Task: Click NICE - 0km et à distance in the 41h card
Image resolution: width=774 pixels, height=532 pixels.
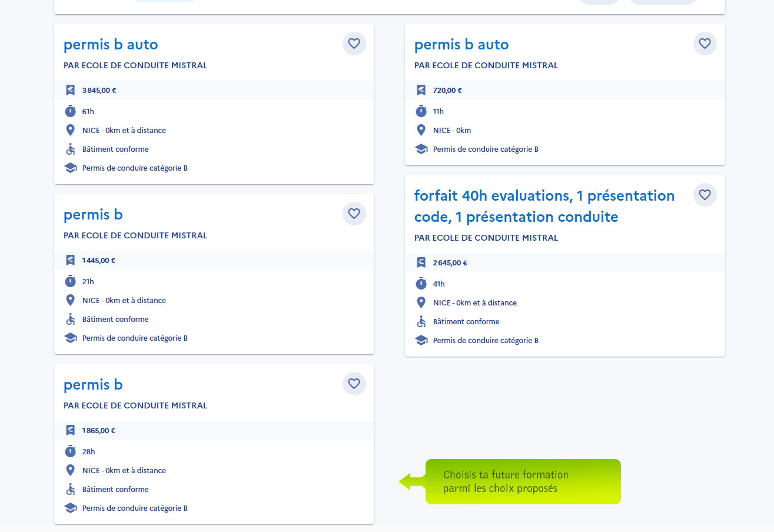Action: point(475,303)
